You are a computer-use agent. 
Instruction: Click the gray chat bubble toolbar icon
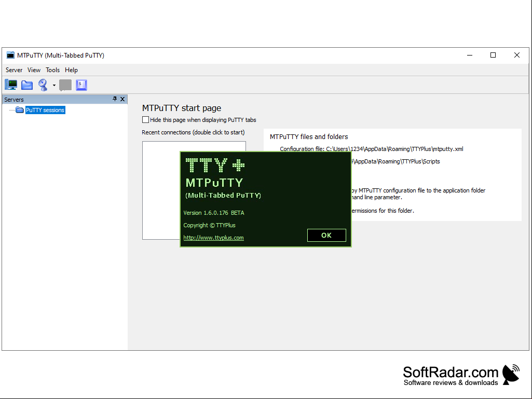(65, 85)
